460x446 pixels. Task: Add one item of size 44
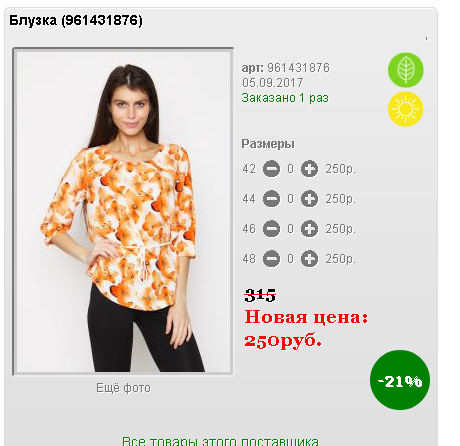tap(309, 199)
